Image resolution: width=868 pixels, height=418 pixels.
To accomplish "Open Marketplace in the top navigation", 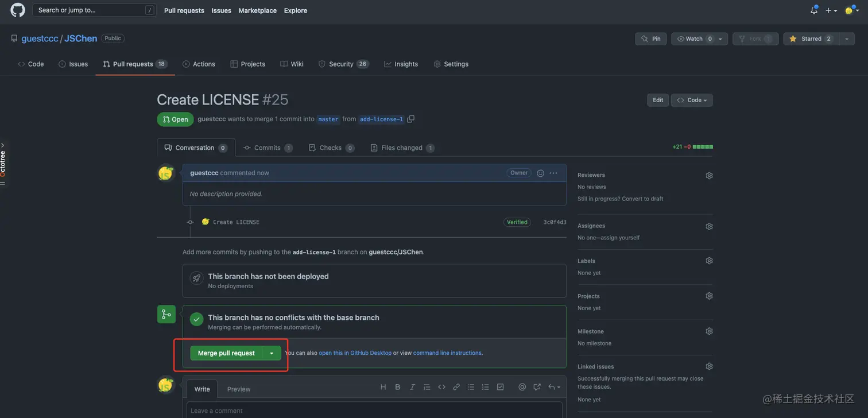I will (257, 10).
